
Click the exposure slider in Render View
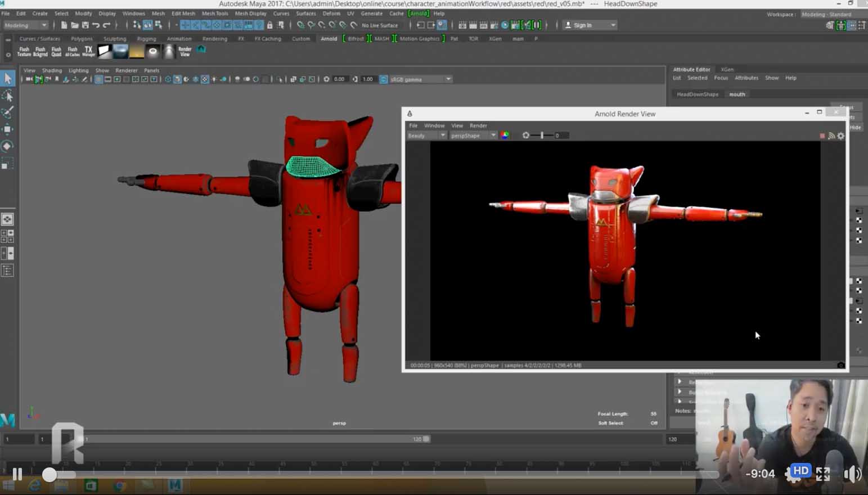tap(542, 135)
